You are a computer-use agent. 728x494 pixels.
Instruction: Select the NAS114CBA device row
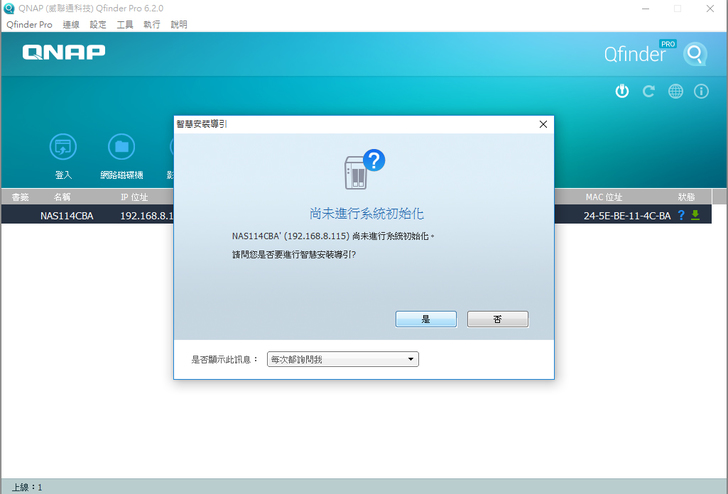point(67,215)
